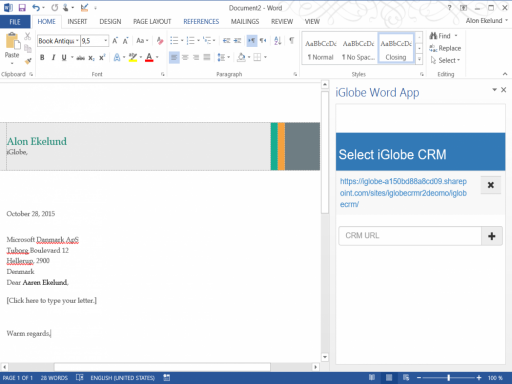Sort paragraph text alphabetically
Viewport: 512px width, 384px height.
pyautogui.click(x=277, y=41)
